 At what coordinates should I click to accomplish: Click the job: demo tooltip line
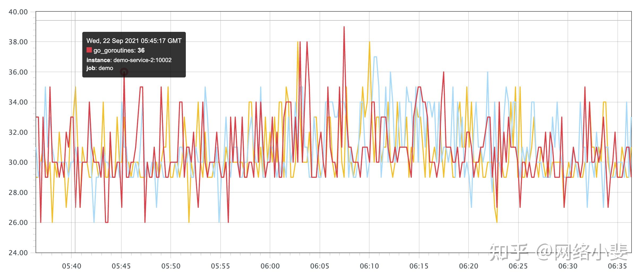pos(100,68)
